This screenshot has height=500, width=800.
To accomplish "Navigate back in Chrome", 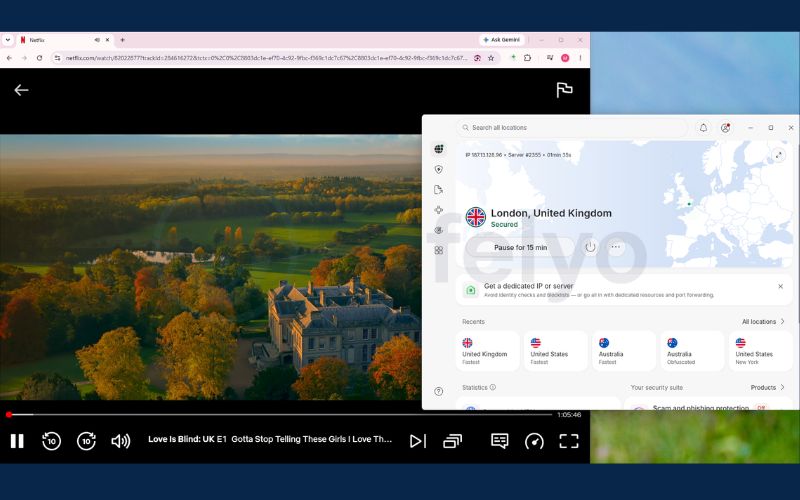I will pos(9,58).
